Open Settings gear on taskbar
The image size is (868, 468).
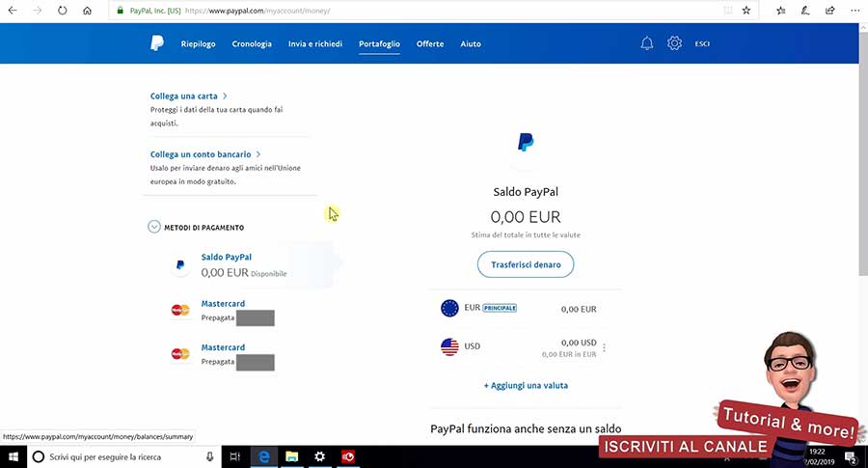[319, 457]
